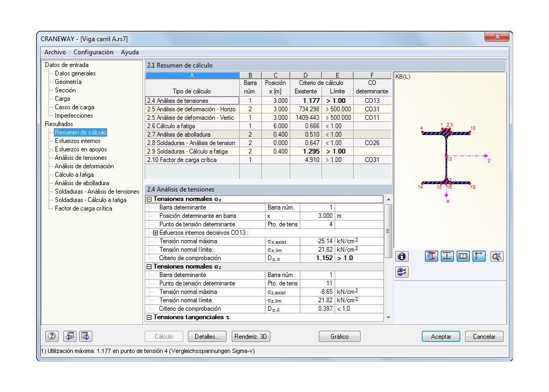Image resolution: width=549 pixels, height=392 pixels.
Task: Click the Detalles... button
Action: [x=207, y=337]
